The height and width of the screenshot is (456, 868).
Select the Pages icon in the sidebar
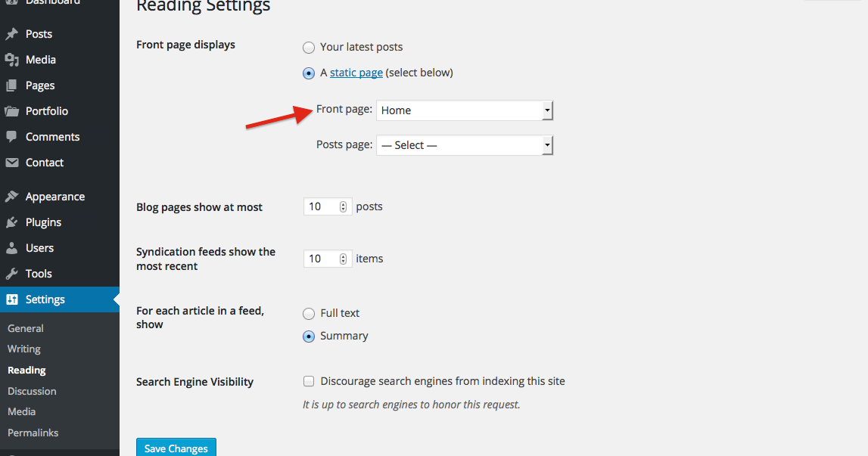(x=14, y=85)
